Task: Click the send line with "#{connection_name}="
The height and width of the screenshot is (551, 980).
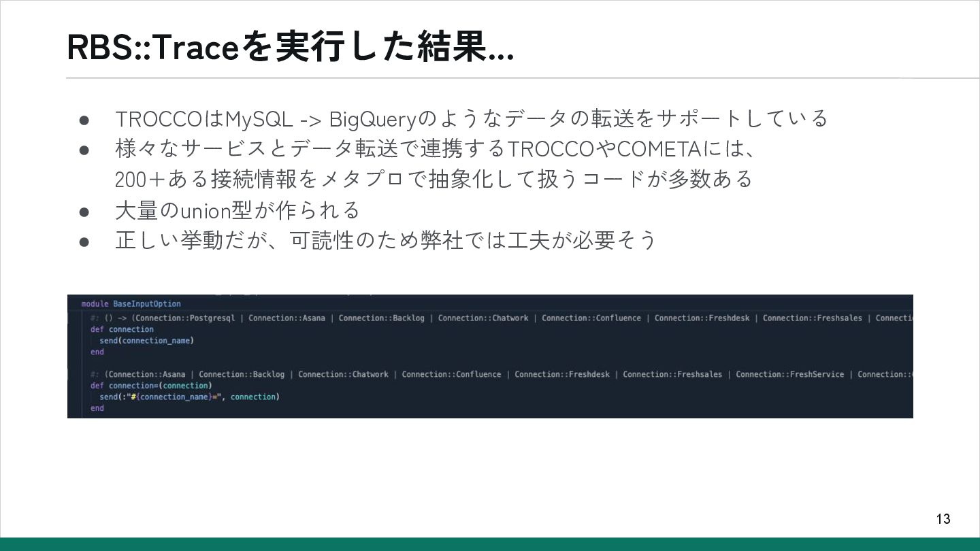Action: pyautogui.click(x=189, y=397)
